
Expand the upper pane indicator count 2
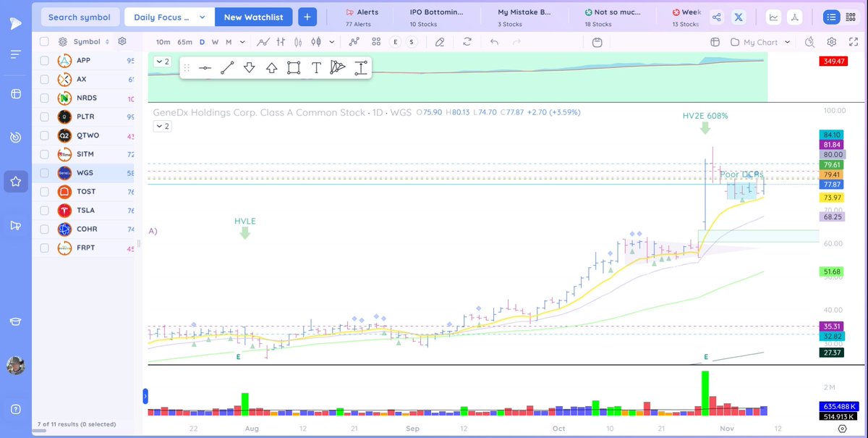162,62
